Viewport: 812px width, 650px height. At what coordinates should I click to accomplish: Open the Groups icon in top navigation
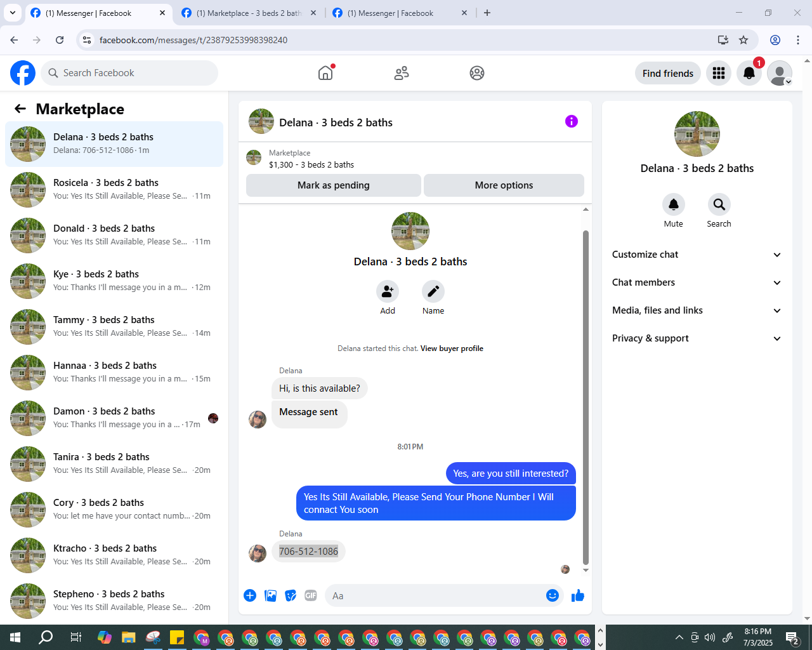tap(477, 73)
